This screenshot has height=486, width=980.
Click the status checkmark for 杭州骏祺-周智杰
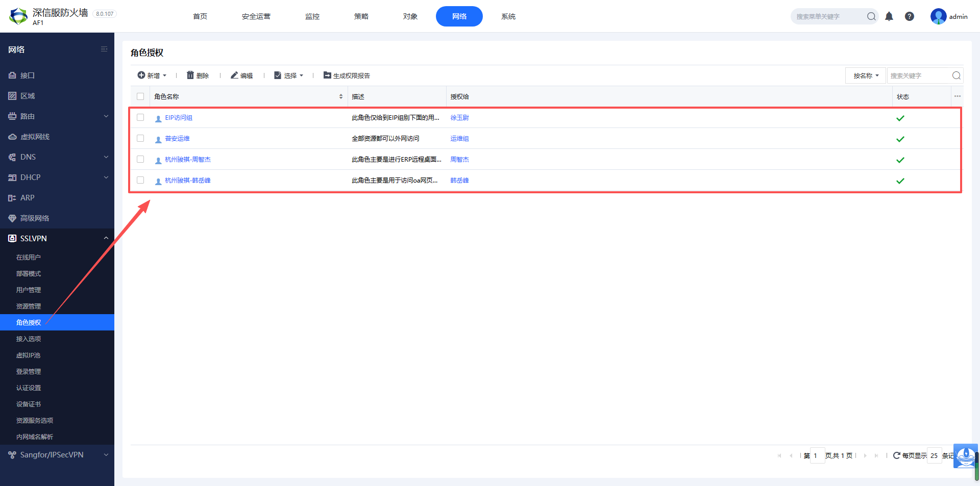click(900, 160)
